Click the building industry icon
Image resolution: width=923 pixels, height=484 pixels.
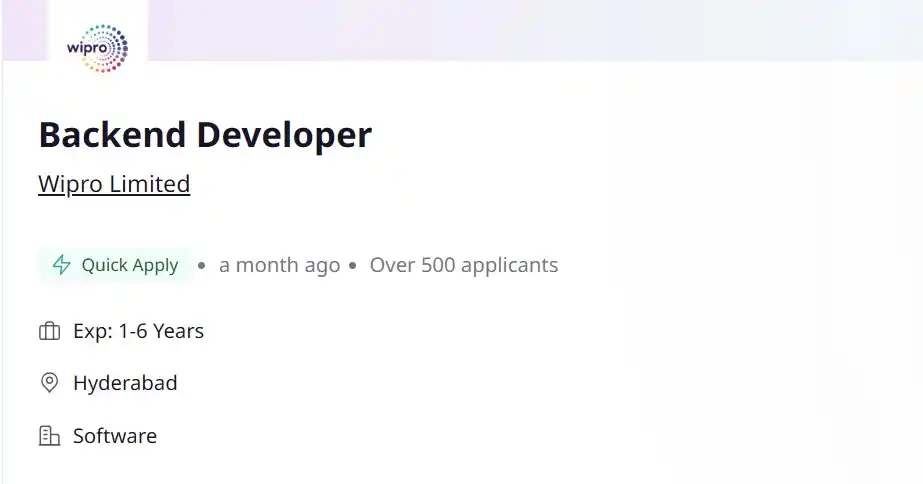point(49,436)
